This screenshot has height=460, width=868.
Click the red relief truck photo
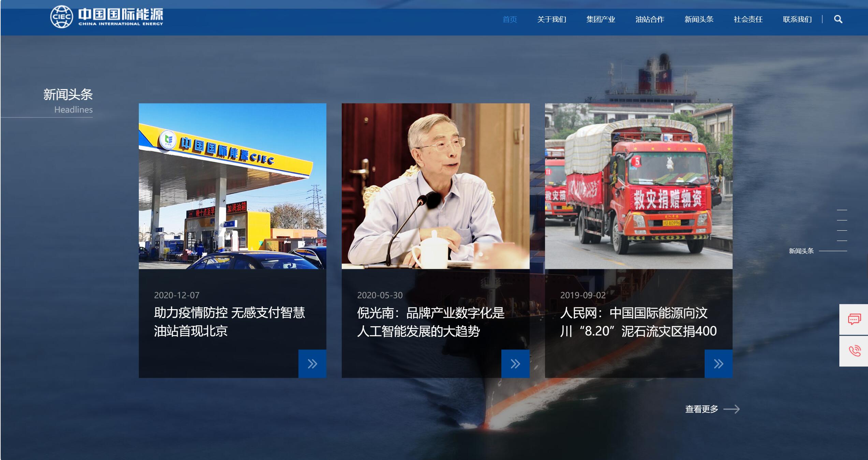coord(639,186)
